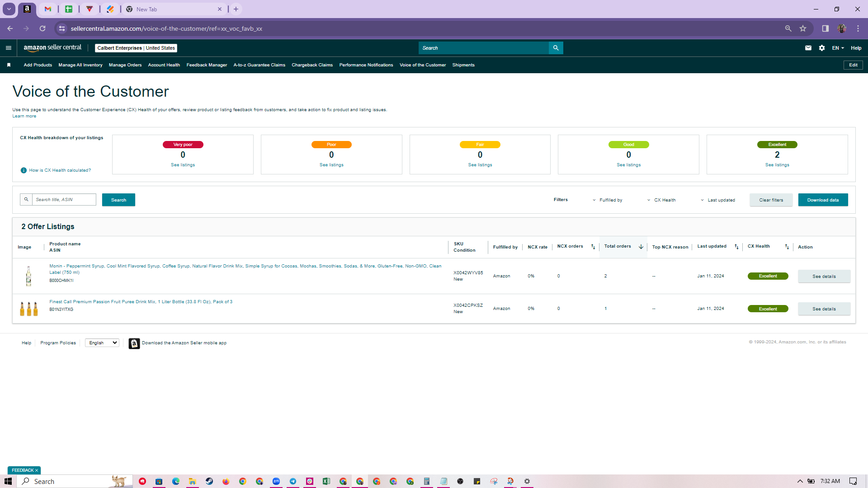Click the Finest Call bottles thumbnail
Image resolution: width=868 pixels, height=488 pixels.
coord(29,309)
